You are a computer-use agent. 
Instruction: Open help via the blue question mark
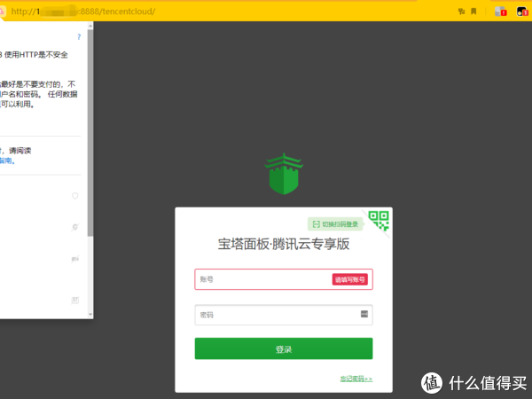[79, 36]
